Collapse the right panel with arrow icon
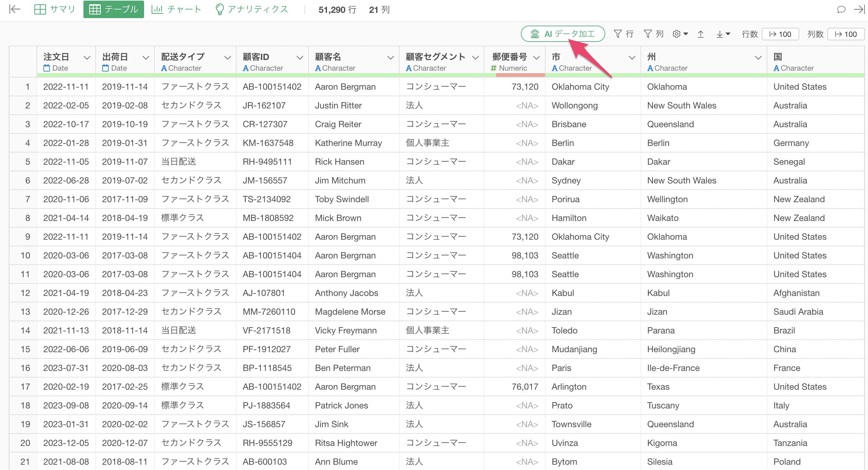 pyautogui.click(x=860, y=9)
